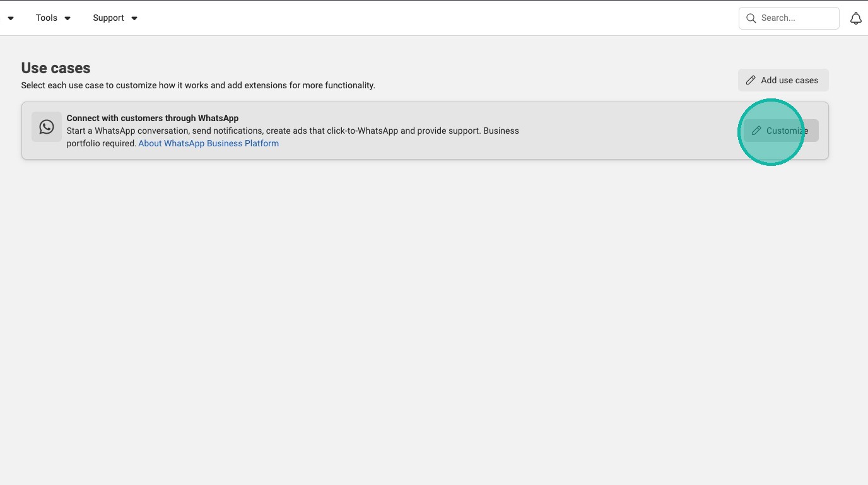
Task: Click the WhatsApp use case description text
Action: (x=293, y=131)
